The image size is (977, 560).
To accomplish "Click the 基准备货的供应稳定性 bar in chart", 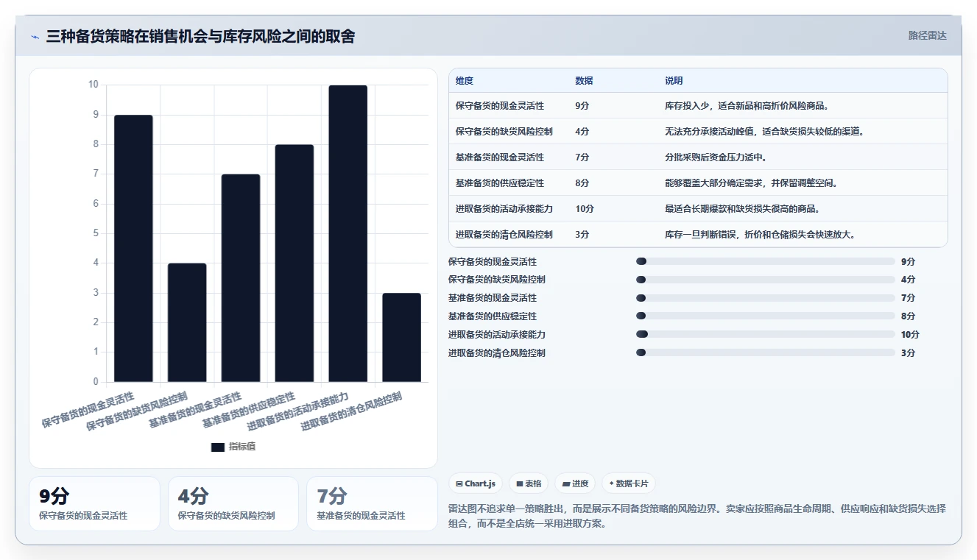I will click(x=294, y=263).
